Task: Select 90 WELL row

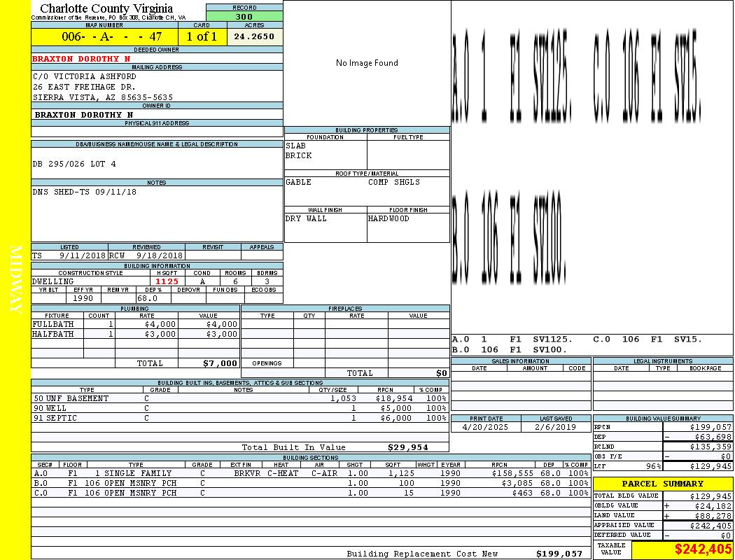Action: point(240,408)
